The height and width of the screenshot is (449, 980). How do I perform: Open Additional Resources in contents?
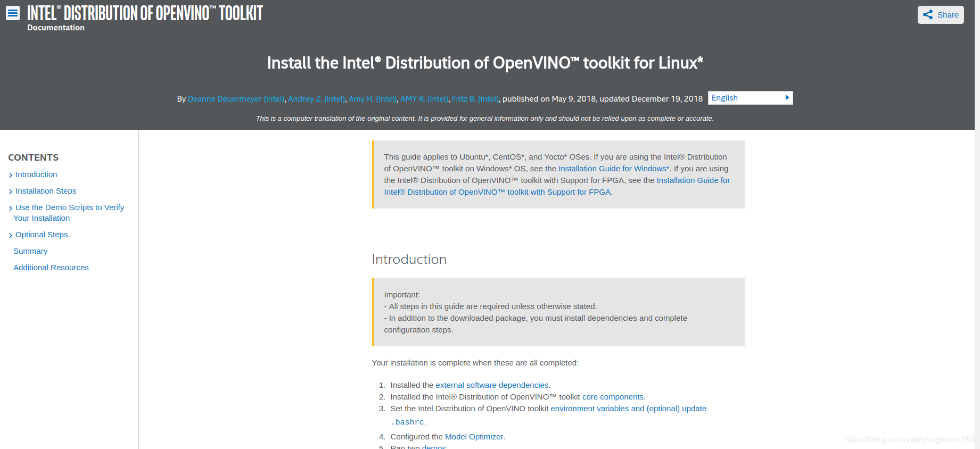[x=51, y=268]
